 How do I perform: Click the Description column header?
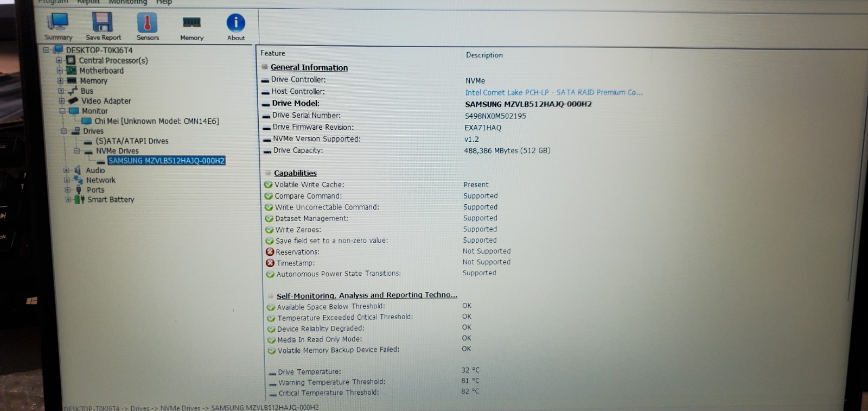click(x=484, y=55)
